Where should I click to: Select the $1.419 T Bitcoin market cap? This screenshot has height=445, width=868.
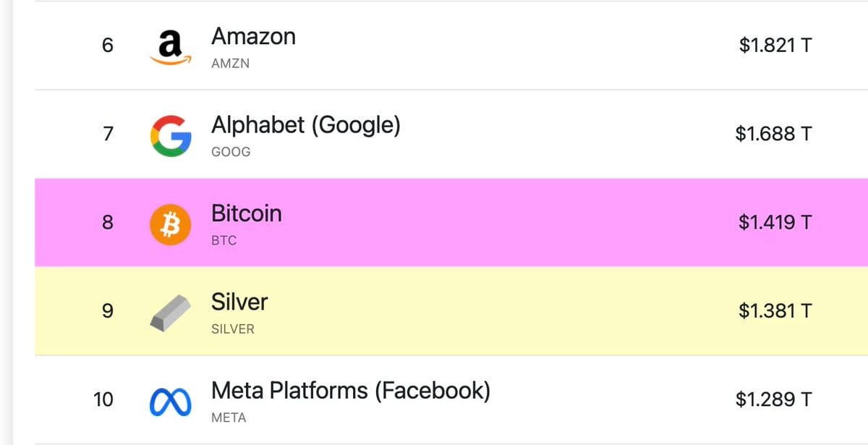tap(775, 222)
